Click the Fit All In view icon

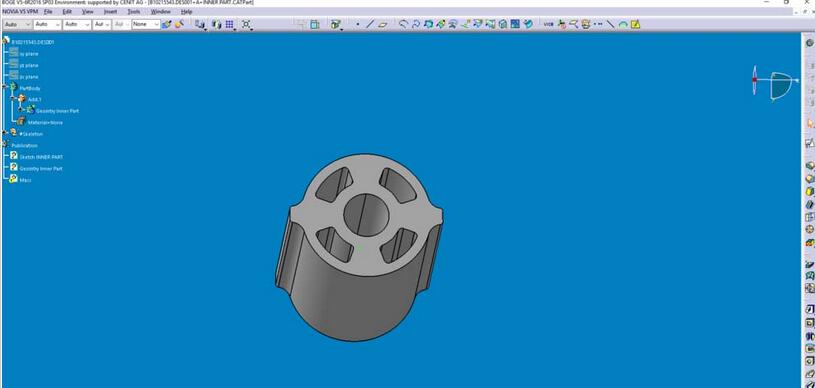tap(246, 24)
